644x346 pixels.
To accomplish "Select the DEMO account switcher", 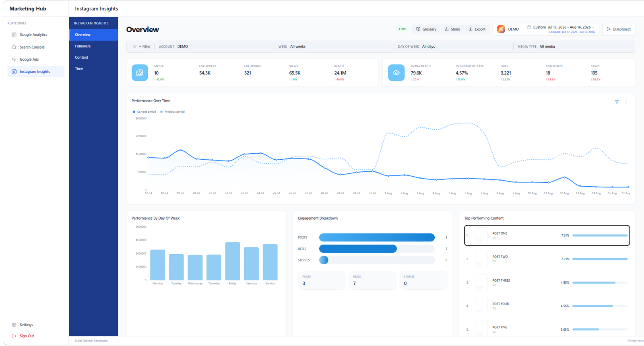I will [x=508, y=29].
